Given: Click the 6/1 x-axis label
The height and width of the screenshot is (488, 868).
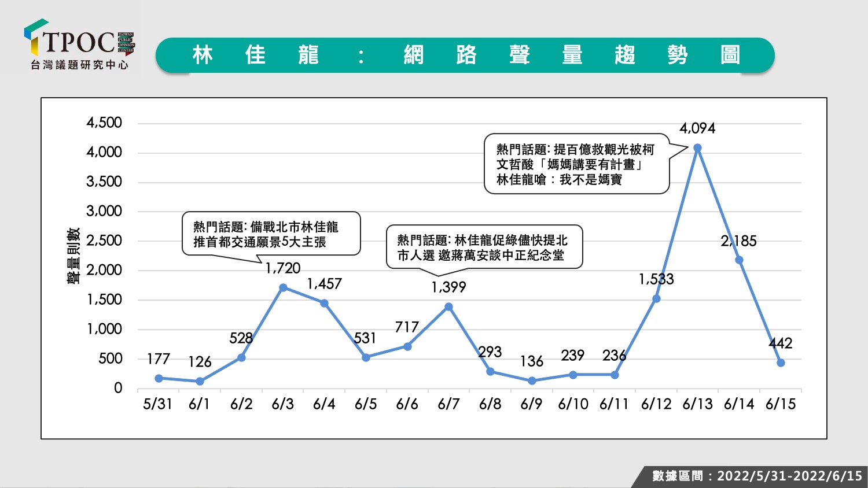Looking at the screenshot, I should [200, 404].
